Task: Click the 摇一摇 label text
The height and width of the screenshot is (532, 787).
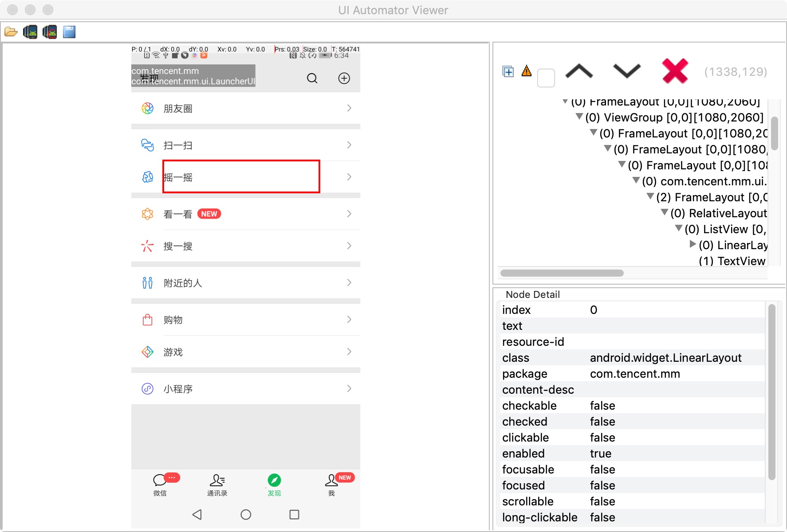Action: coord(178,177)
